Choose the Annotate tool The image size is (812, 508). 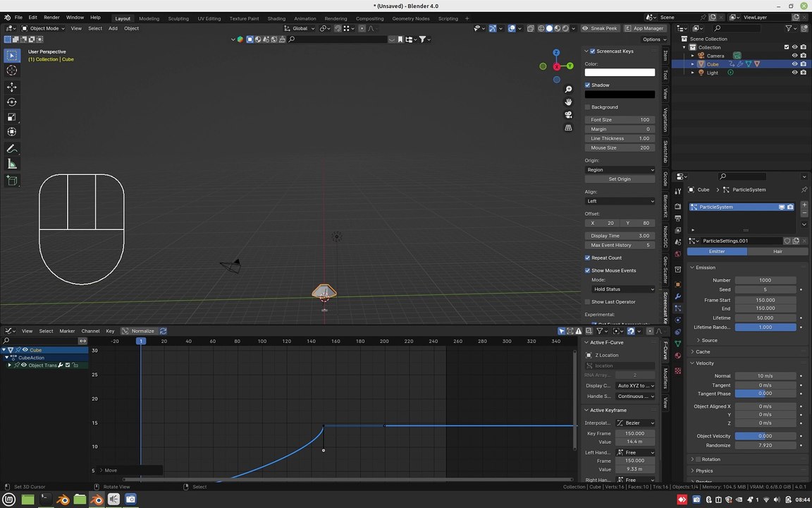(11, 149)
